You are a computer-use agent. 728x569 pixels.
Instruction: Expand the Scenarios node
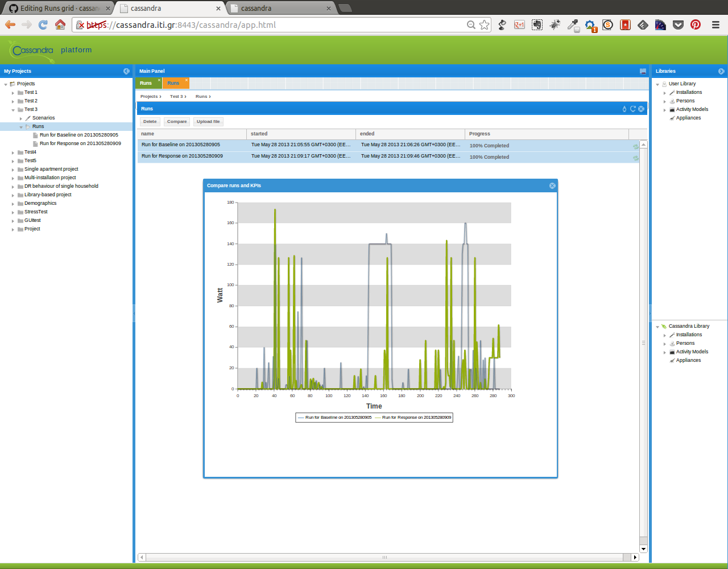(x=21, y=118)
